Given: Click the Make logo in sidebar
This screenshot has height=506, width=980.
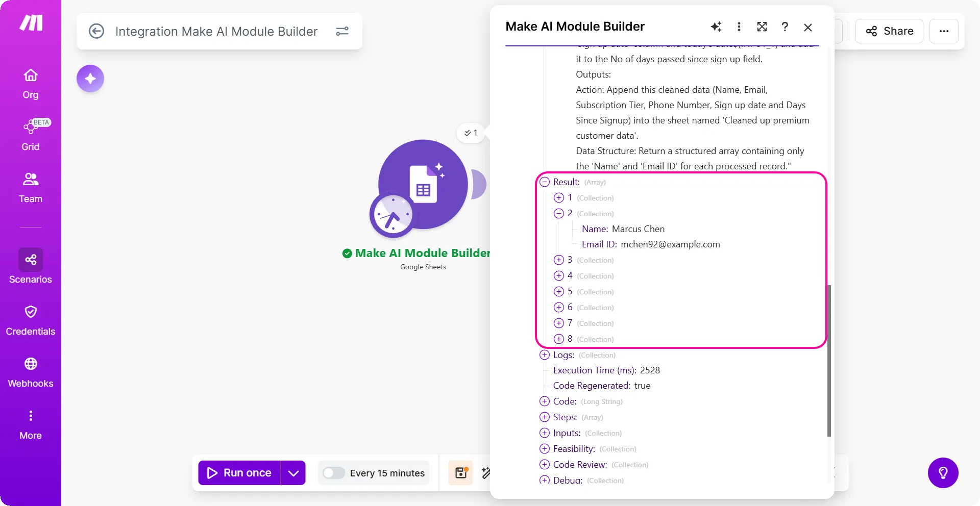Looking at the screenshot, I should coord(31,23).
